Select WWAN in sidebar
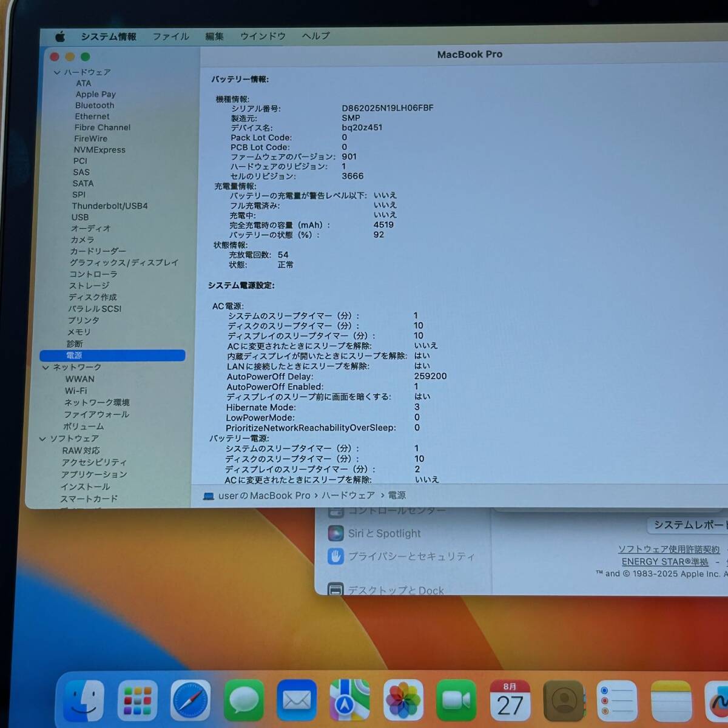 80,379
